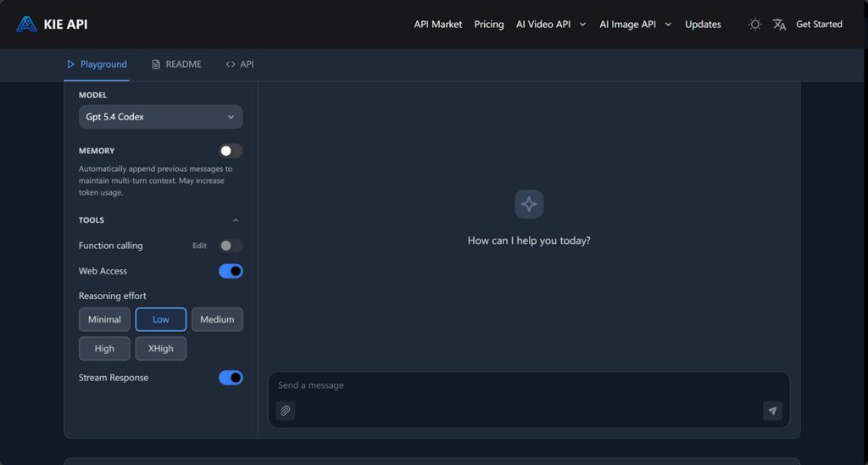Expand the AI Image API menu

[635, 25]
